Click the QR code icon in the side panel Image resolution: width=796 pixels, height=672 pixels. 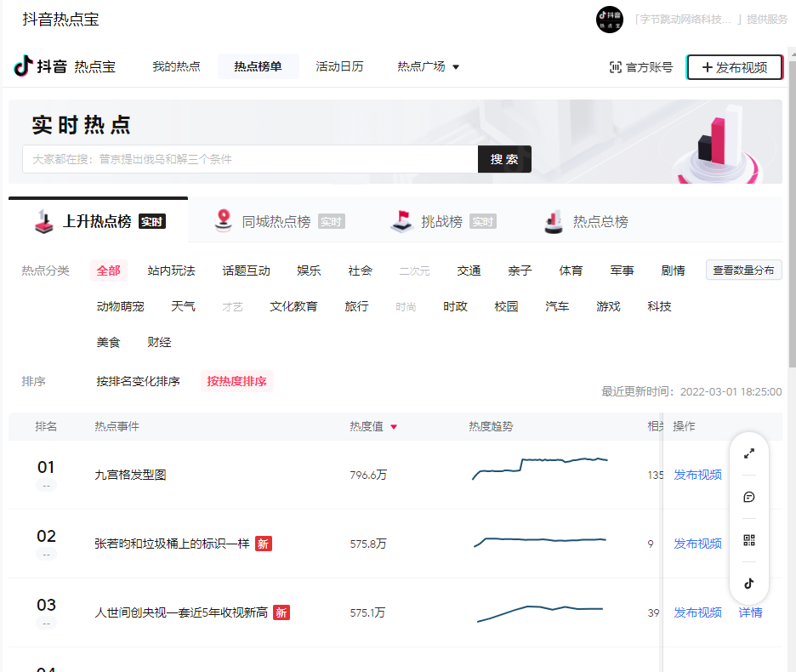[749, 540]
